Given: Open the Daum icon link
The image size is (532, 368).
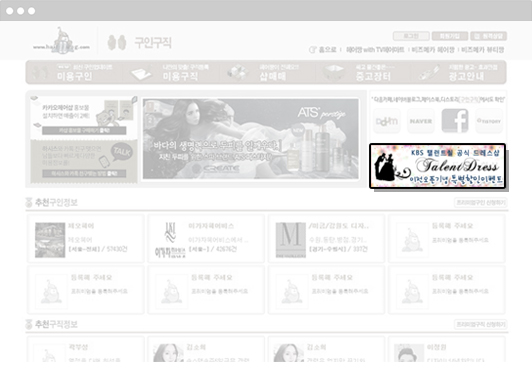Looking at the screenshot, I should tap(387, 121).
